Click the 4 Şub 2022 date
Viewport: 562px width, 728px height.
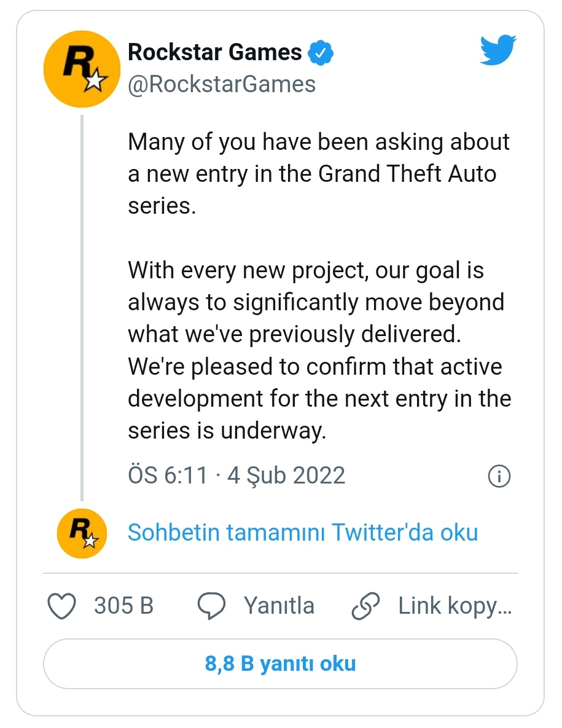[x=286, y=476]
